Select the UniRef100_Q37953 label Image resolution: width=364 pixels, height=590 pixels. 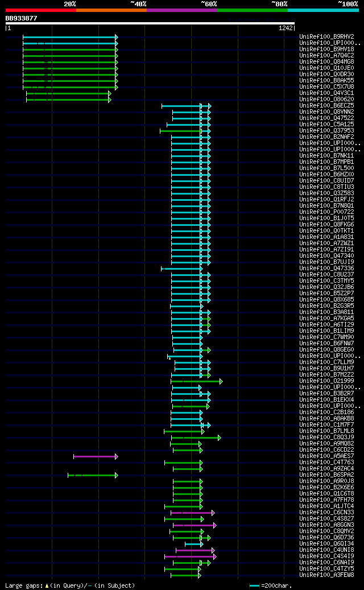point(326,130)
